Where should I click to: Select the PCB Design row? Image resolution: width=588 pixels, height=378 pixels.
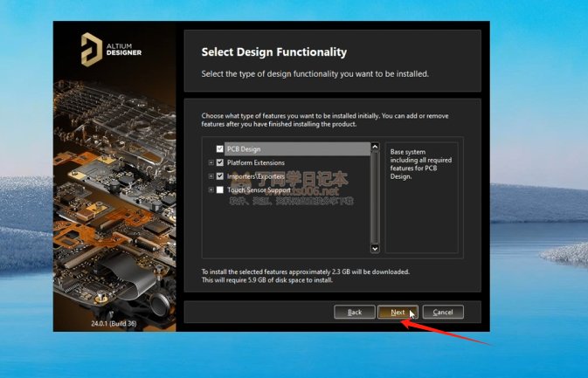tap(297, 148)
